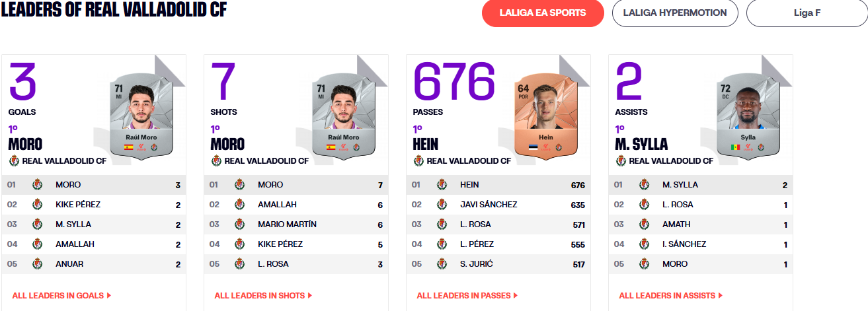Click club crest beside Mario Martín in Shots list

239,225
